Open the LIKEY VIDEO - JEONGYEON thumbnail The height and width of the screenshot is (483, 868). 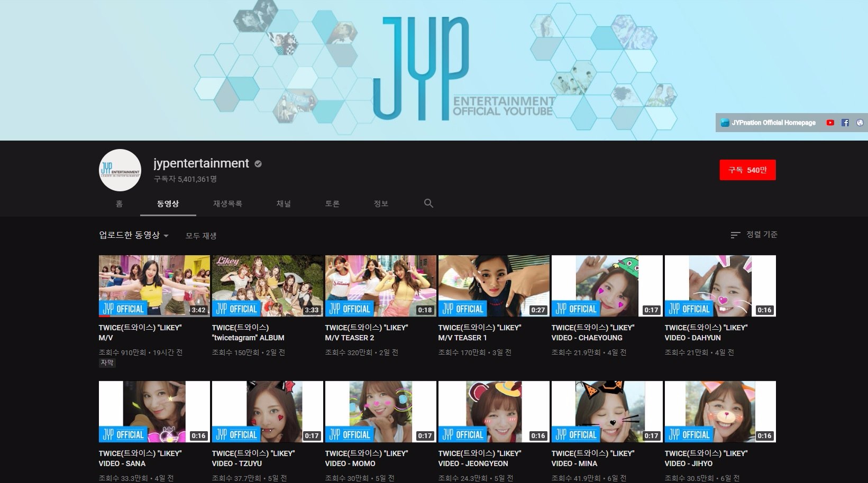click(494, 412)
